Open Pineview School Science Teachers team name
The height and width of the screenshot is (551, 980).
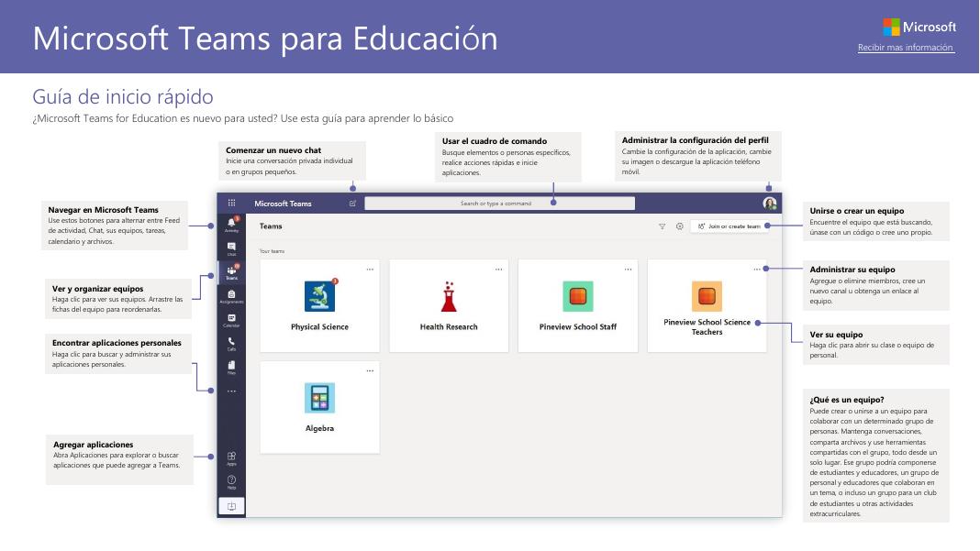click(707, 326)
